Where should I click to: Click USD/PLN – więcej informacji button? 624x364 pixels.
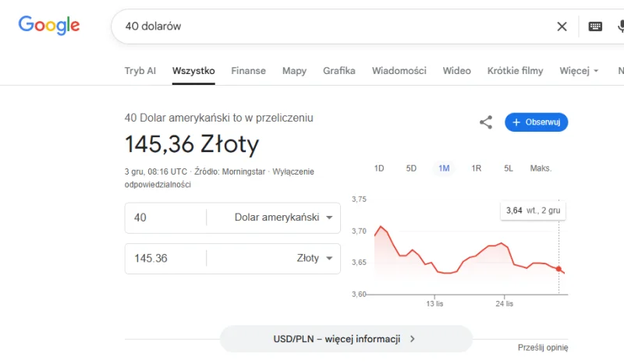(346, 339)
